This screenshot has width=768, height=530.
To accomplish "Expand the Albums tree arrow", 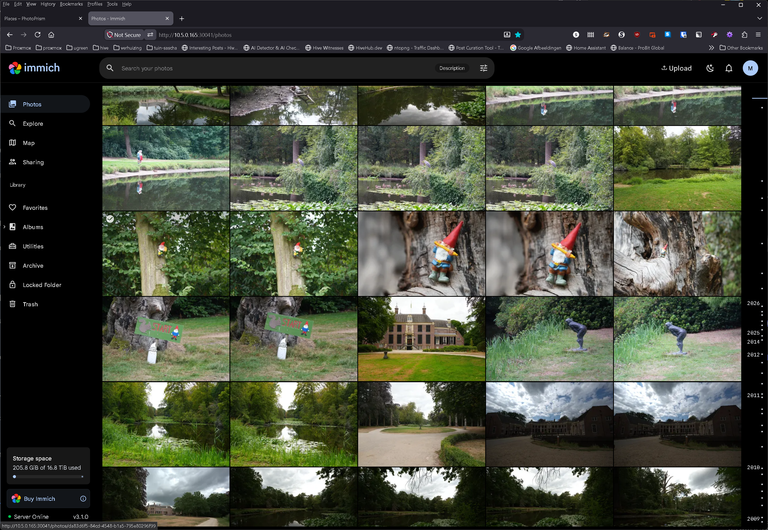I will (4, 227).
